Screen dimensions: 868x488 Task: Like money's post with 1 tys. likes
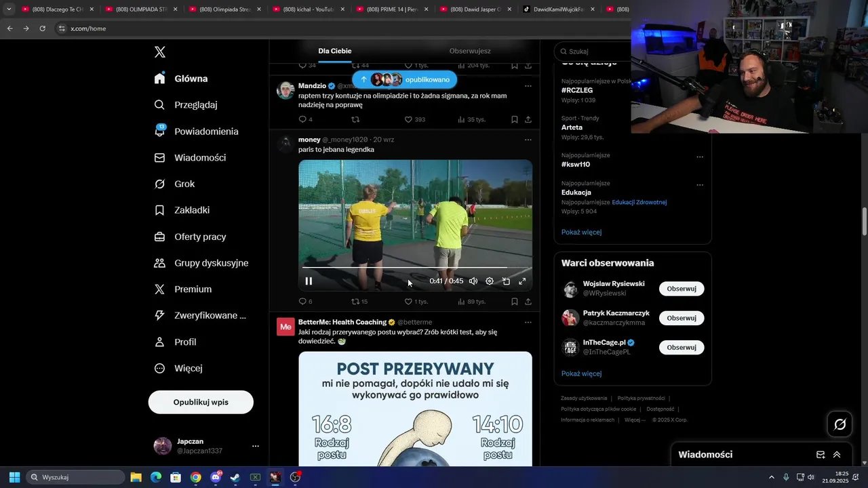(x=416, y=302)
